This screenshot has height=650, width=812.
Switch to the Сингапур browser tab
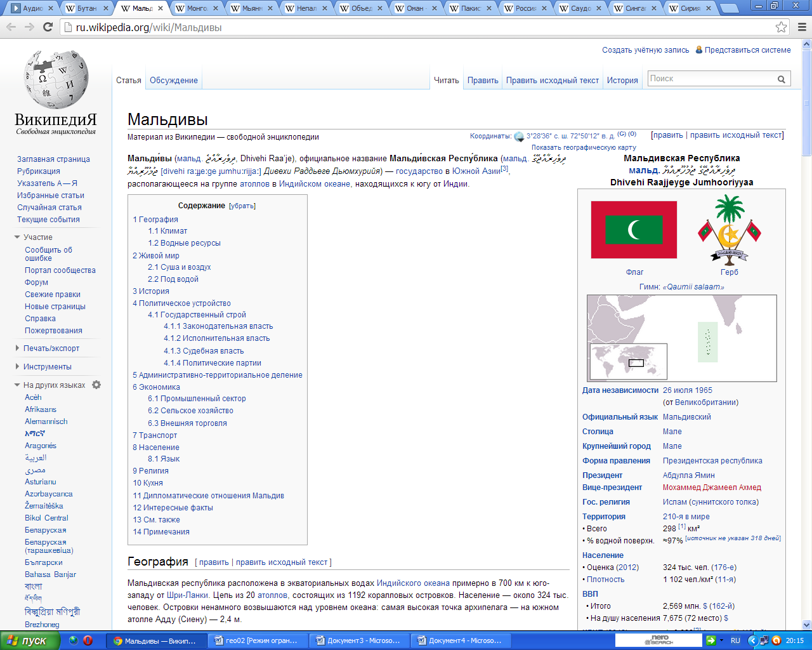pos(636,8)
